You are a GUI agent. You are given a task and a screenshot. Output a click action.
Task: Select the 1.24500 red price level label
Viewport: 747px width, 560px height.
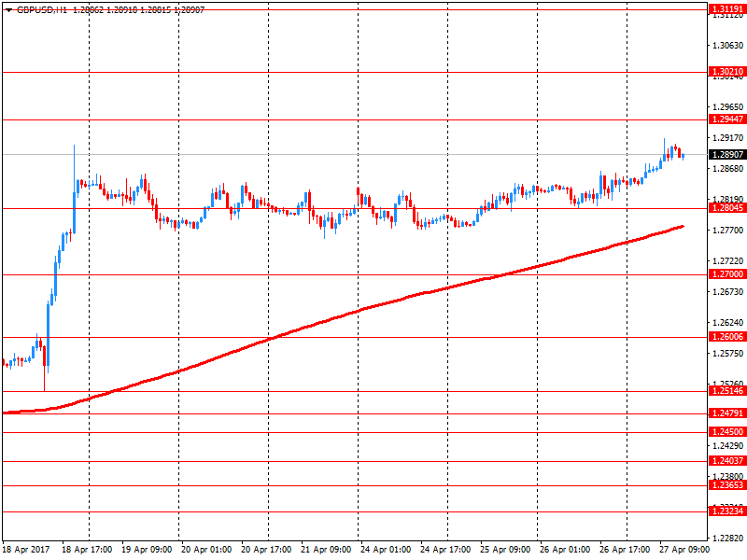[x=727, y=432]
